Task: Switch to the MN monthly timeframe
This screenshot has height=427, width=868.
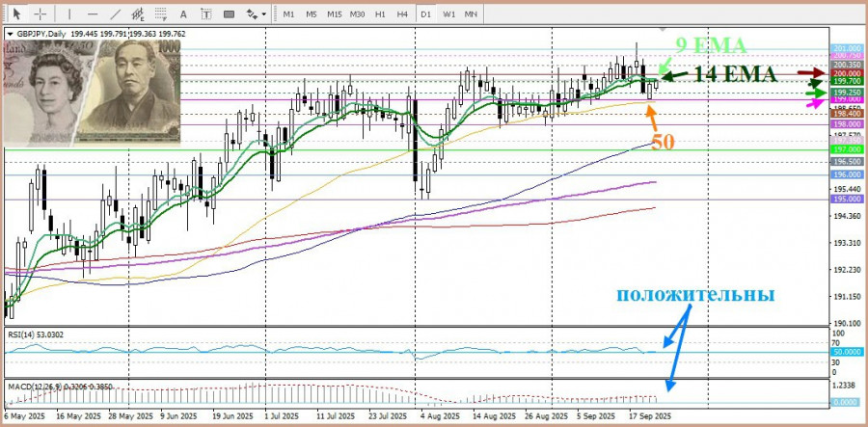Action: 471,14
